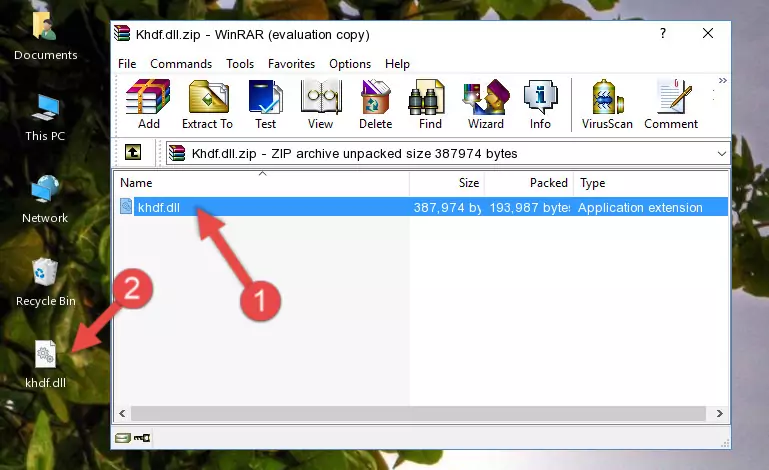This screenshot has height=470, width=769.
Task: Launch the Wizard tool
Action: (486, 104)
